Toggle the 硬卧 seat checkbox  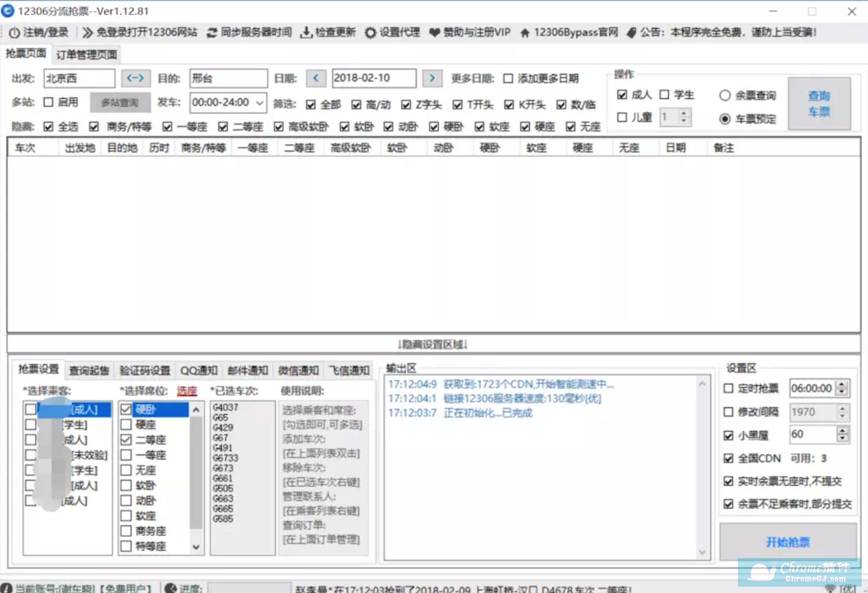126,409
